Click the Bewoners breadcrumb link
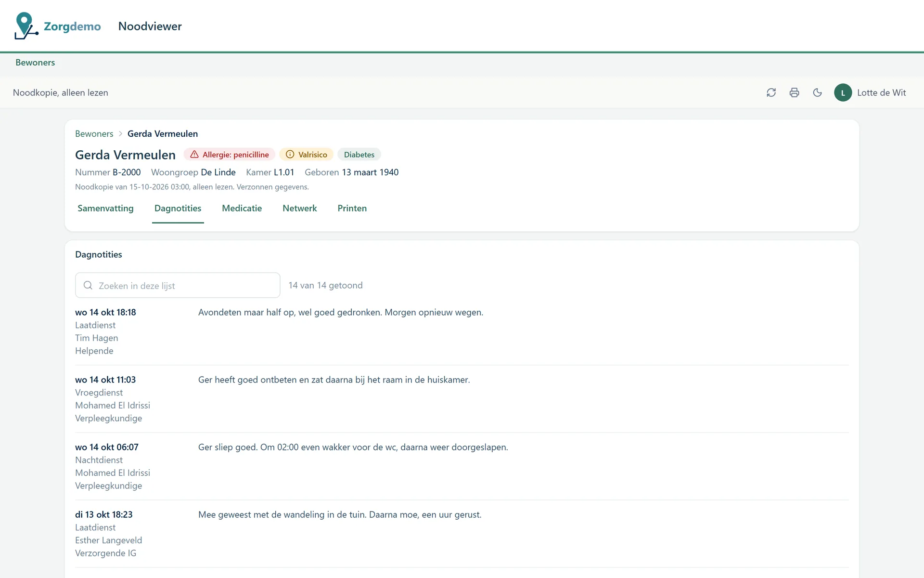This screenshot has width=924, height=578. (x=94, y=134)
